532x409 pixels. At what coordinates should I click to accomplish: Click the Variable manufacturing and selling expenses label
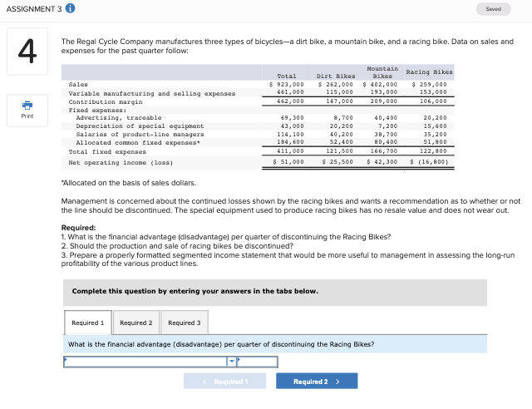(152, 93)
